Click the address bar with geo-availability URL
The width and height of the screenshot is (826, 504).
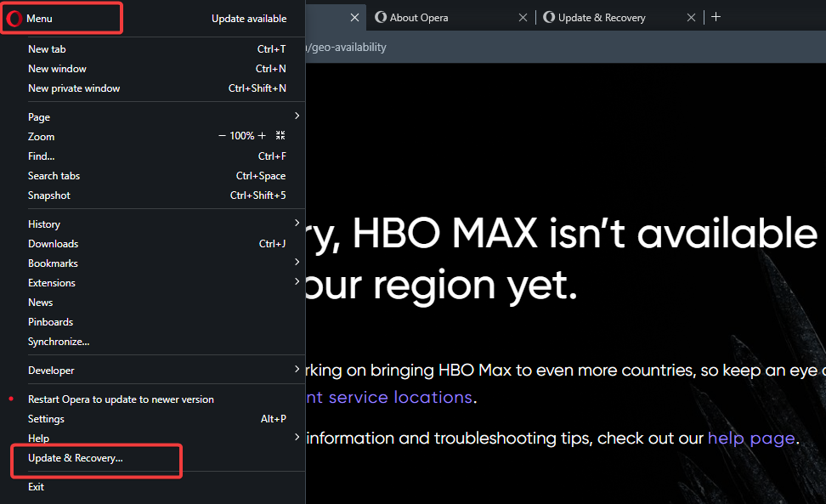coord(565,47)
